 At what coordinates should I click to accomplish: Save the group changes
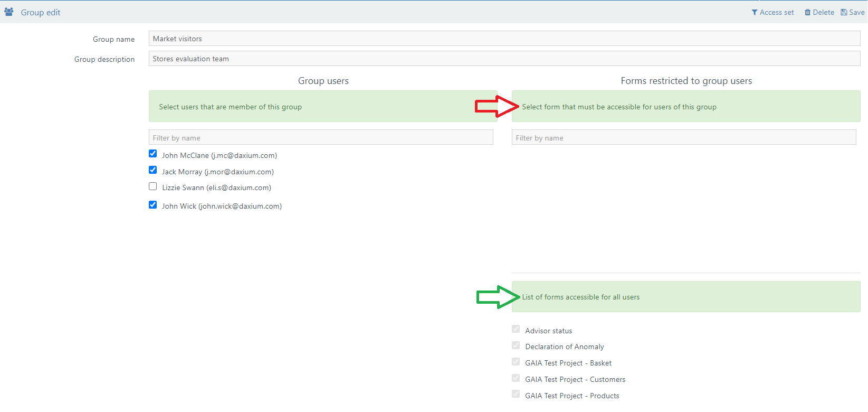tap(853, 12)
